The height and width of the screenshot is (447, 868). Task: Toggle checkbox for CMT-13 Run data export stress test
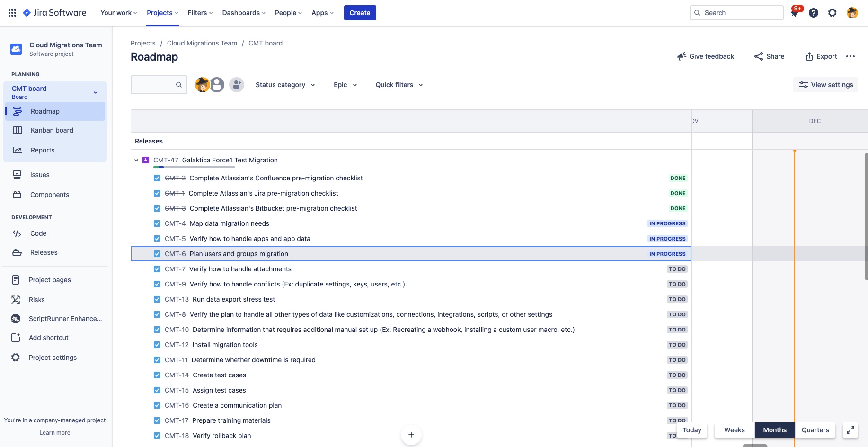[157, 299]
